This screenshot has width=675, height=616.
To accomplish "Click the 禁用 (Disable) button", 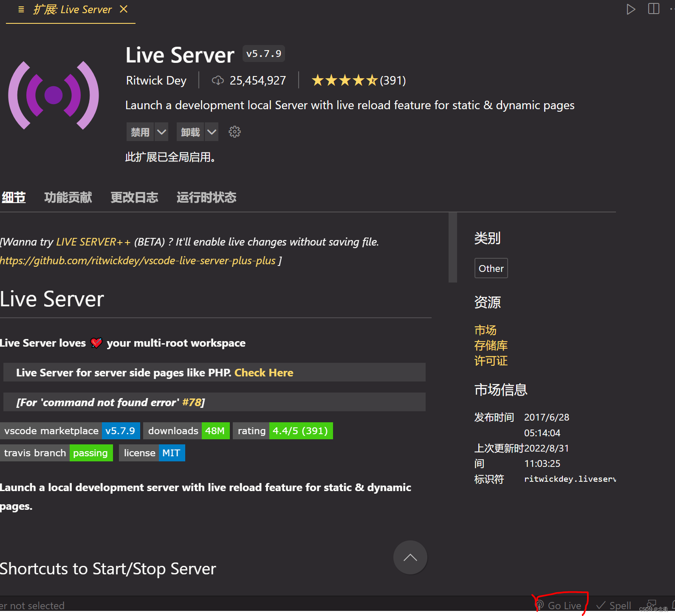I will pyautogui.click(x=140, y=132).
